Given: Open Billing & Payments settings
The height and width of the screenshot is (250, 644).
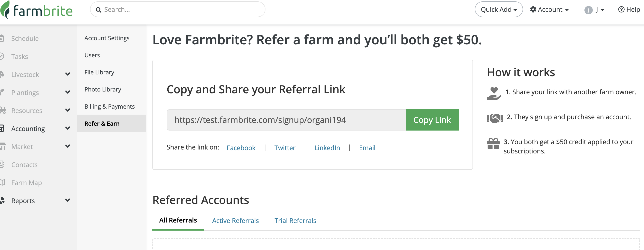Looking at the screenshot, I should 109,106.
